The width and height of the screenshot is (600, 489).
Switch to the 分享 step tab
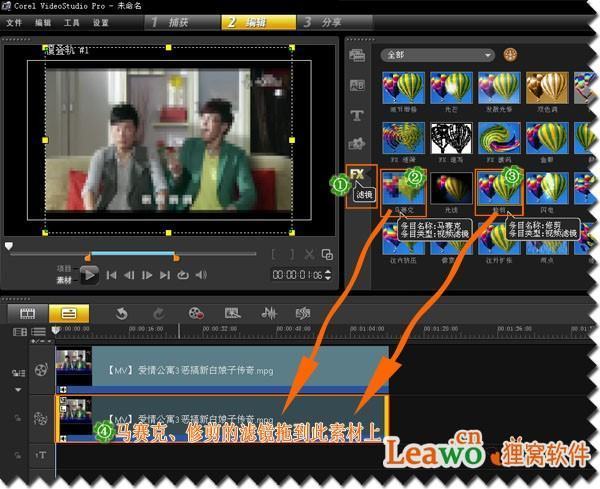[x=331, y=21]
